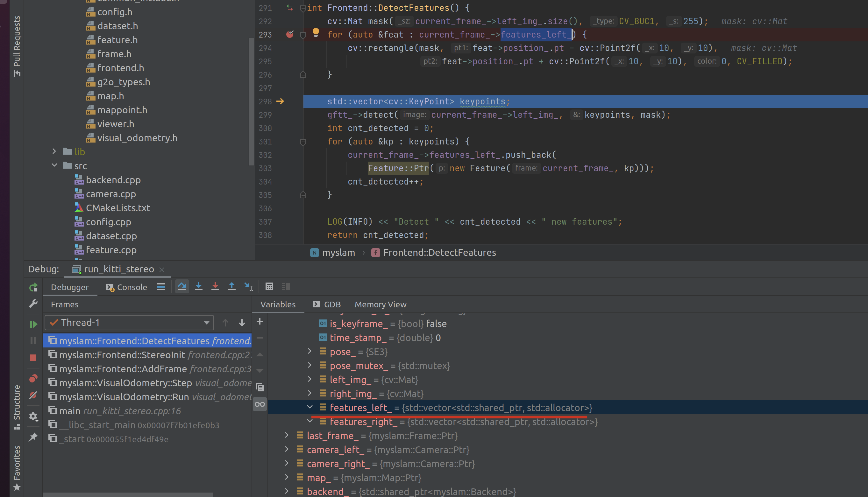The width and height of the screenshot is (868, 497).
Task: Pin the debug tab
Action: [33, 437]
